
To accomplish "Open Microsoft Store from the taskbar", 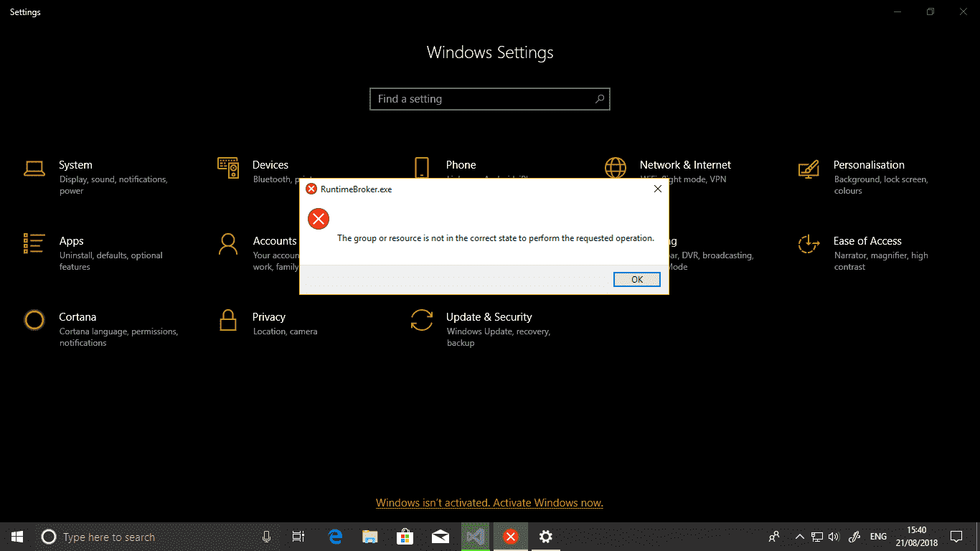I will pos(405,537).
